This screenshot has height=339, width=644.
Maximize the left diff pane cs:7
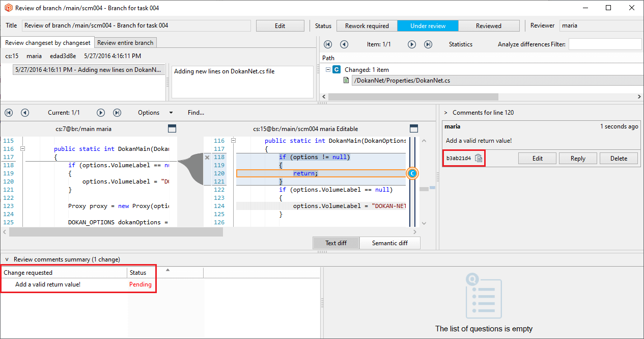tap(172, 128)
